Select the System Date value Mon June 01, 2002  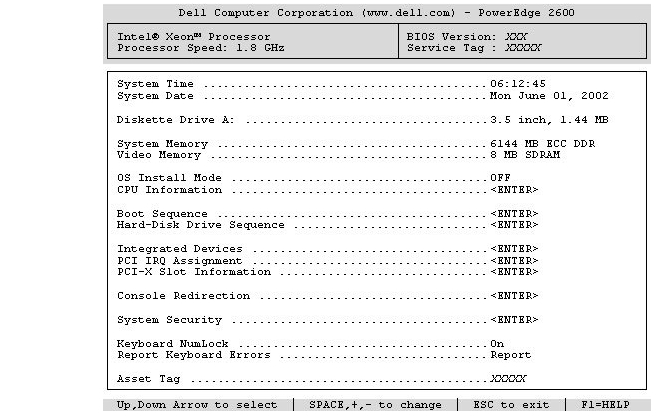(549, 96)
